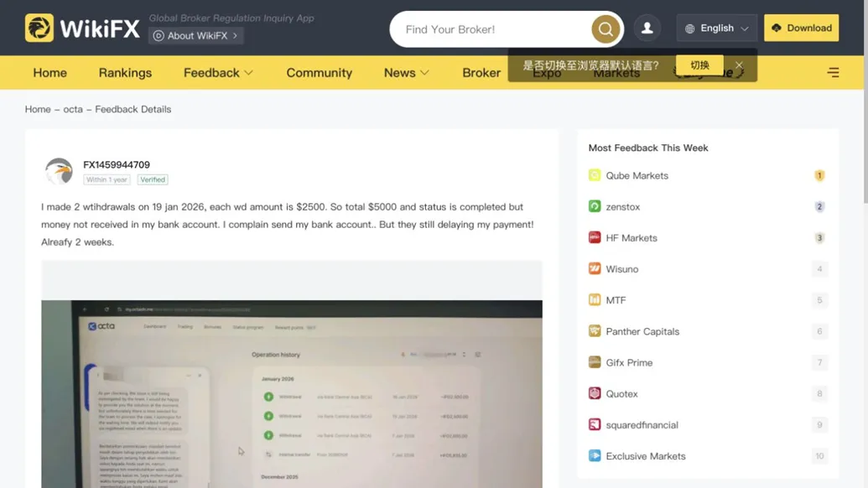Click the Most Feedback This Week heading
868x488 pixels.
[648, 148]
